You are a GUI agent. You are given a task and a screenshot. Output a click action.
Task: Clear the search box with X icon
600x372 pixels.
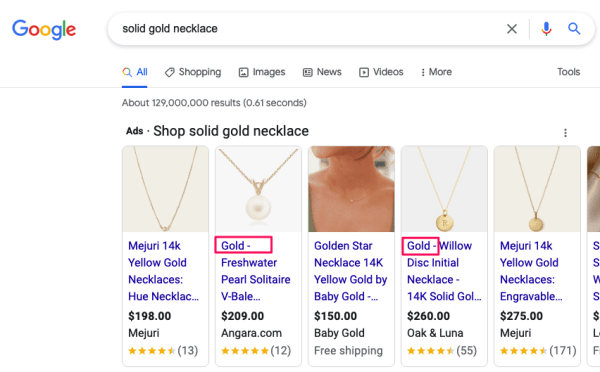(x=512, y=29)
